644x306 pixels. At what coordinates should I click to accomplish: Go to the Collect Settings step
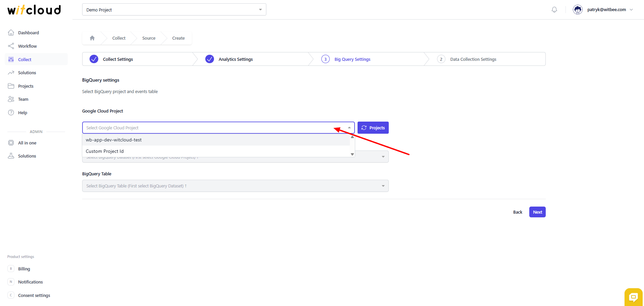click(x=118, y=59)
